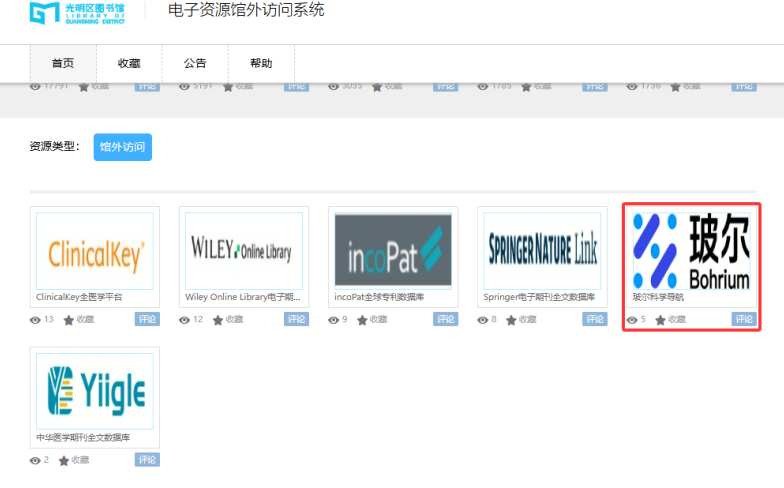Screen dimensions: 784x488
Task: Open 评论 for Springer
Action: click(x=594, y=319)
